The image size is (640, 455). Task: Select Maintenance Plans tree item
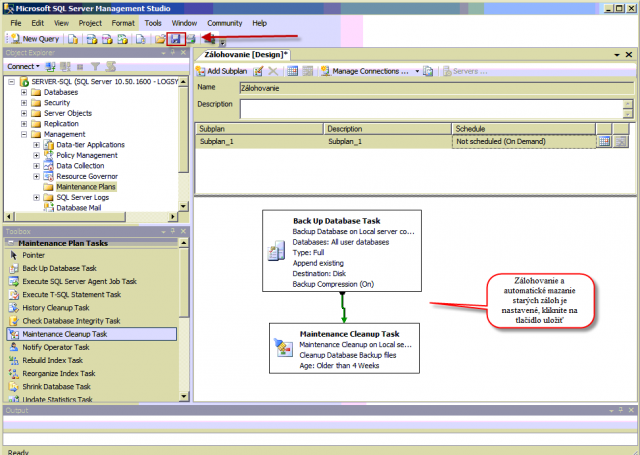86,187
